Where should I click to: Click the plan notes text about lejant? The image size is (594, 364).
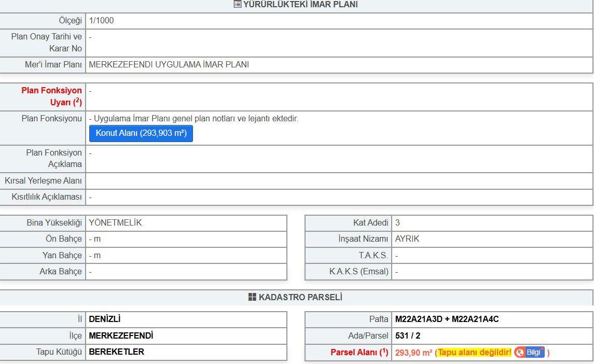[x=196, y=119]
